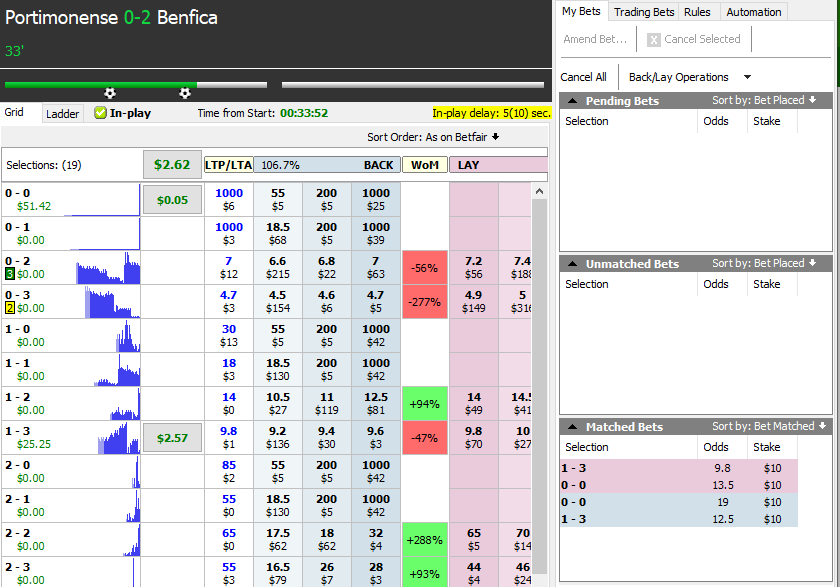The width and height of the screenshot is (840, 587).
Task: Open the Trading Bets tab
Action: pos(644,12)
